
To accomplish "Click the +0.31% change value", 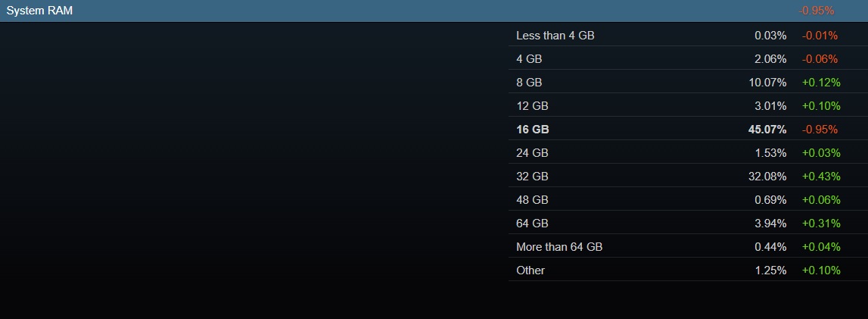I will (x=820, y=224).
